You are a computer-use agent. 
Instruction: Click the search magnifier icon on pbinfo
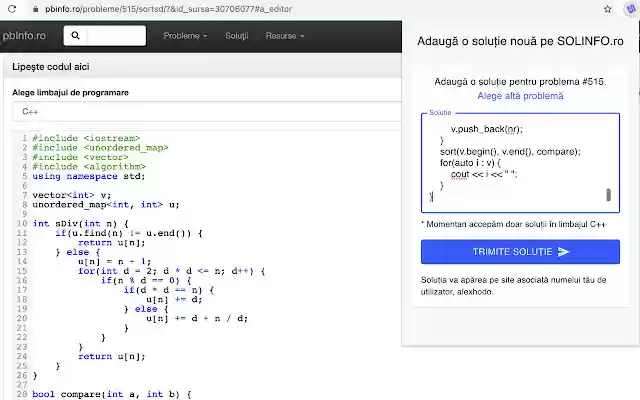(x=76, y=36)
